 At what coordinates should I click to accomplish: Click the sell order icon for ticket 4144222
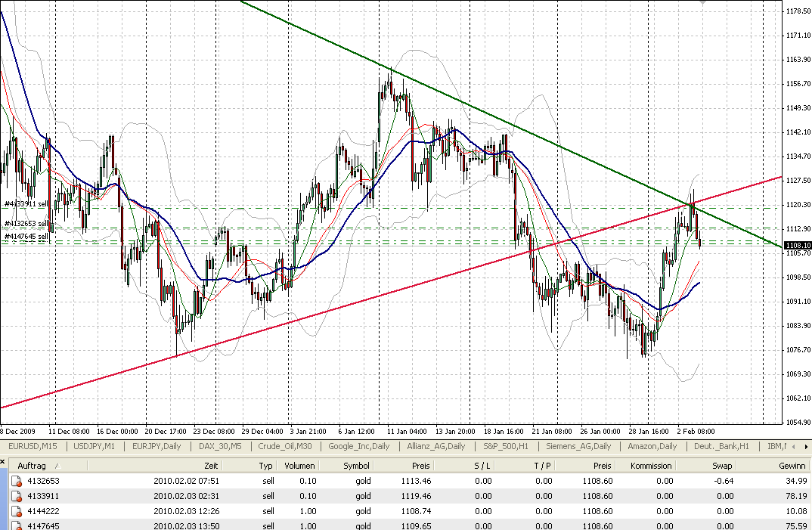pos(16,511)
